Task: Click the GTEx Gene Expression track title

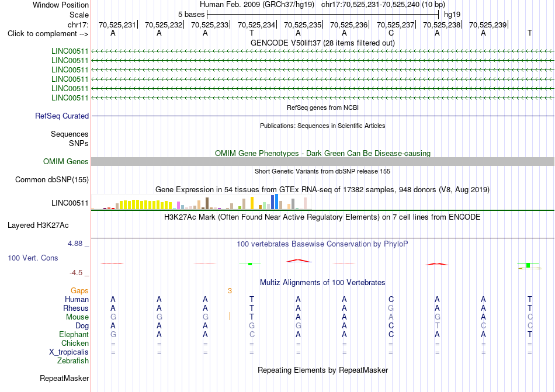Action: [x=322, y=190]
